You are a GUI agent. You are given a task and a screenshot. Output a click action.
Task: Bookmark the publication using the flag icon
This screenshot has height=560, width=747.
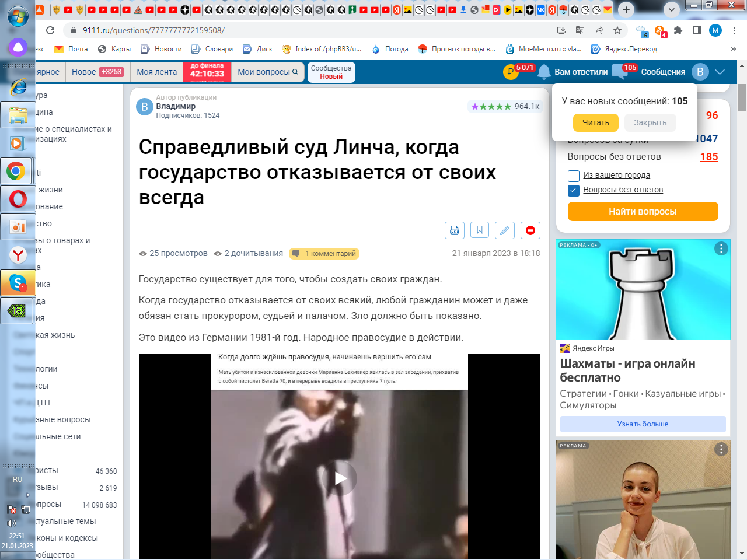coord(479,230)
